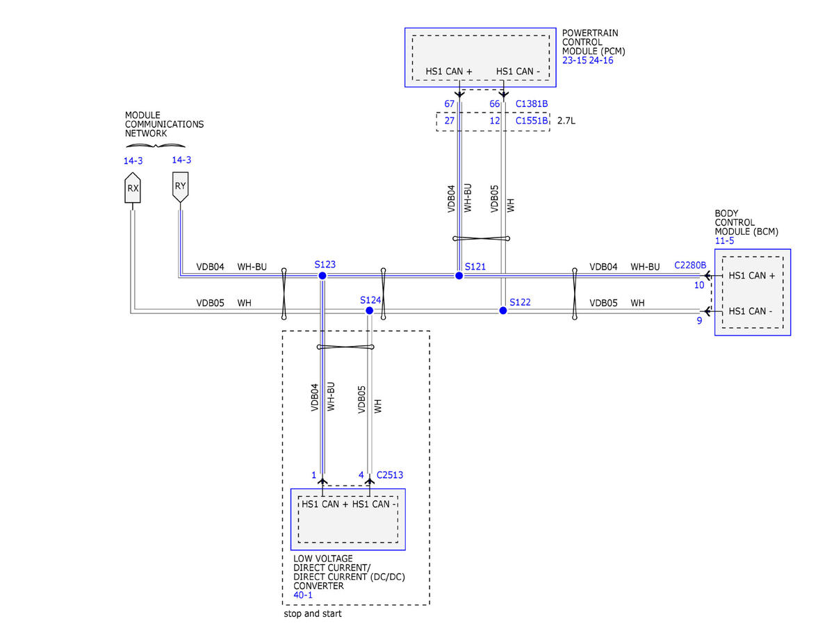Select the S121 splice dot
Viewport: 834px width, 644px height.
(459, 276)
